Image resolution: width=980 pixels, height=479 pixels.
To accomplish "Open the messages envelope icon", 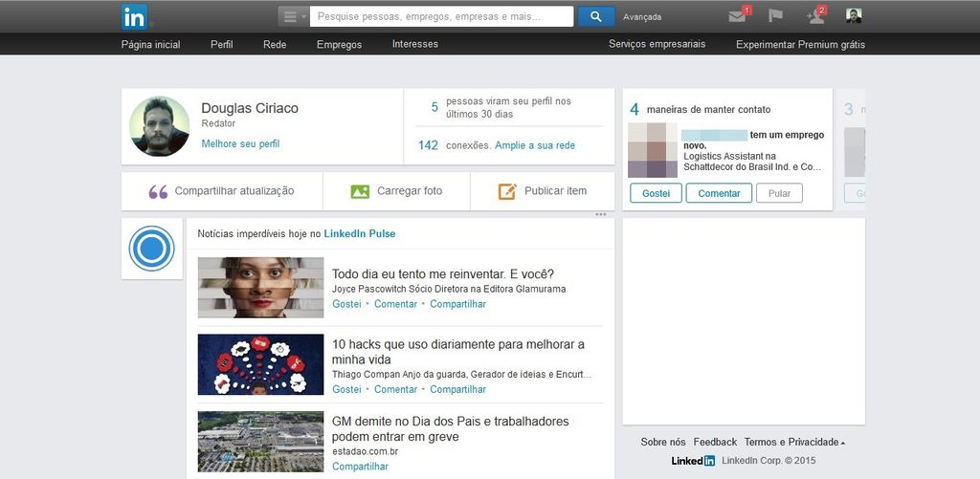I will pos(738,17).
